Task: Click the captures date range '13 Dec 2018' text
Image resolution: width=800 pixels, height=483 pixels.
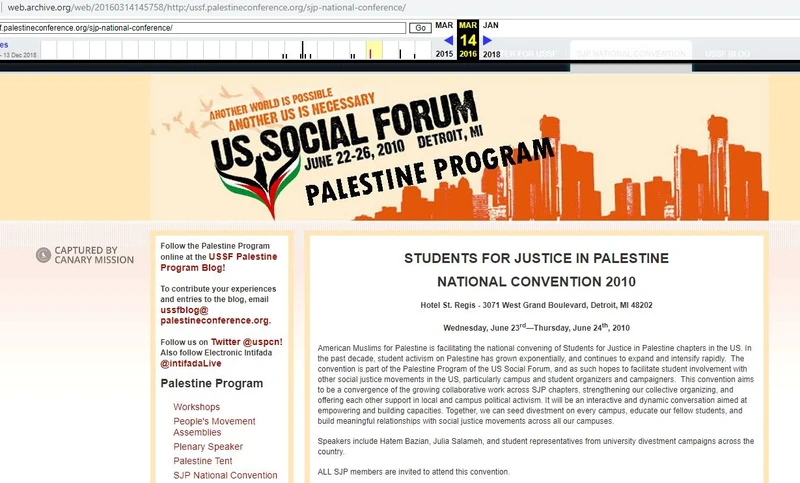Action: click(x=18, y=55)
